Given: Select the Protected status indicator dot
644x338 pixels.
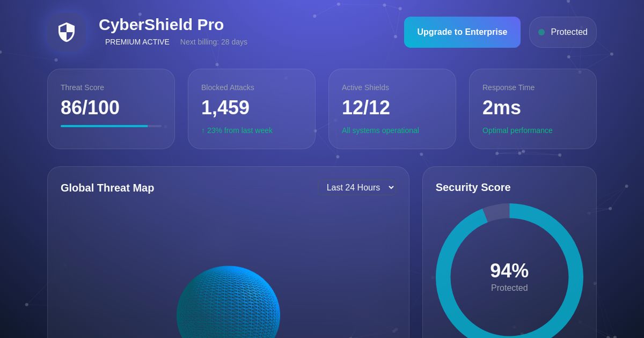Looking at the screenshot, I should coord(541,32).
